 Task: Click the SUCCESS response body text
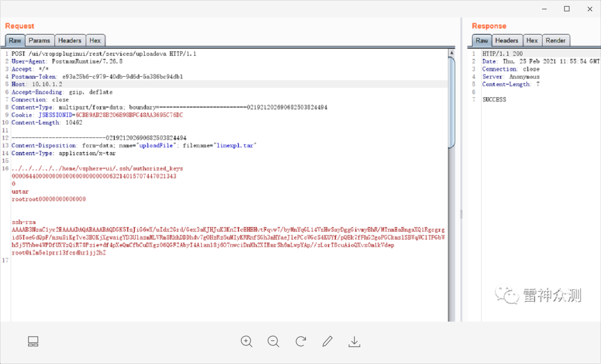pyautogui.click(x=494, y=99)
